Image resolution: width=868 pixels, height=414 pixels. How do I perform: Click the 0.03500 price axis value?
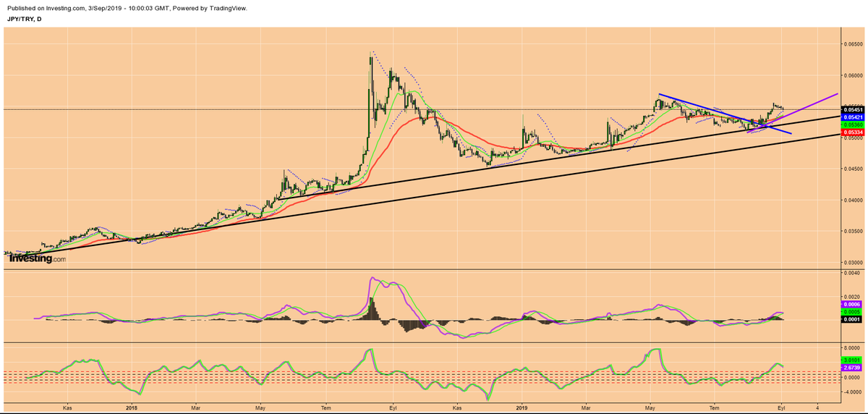click(x=854, y=231)
